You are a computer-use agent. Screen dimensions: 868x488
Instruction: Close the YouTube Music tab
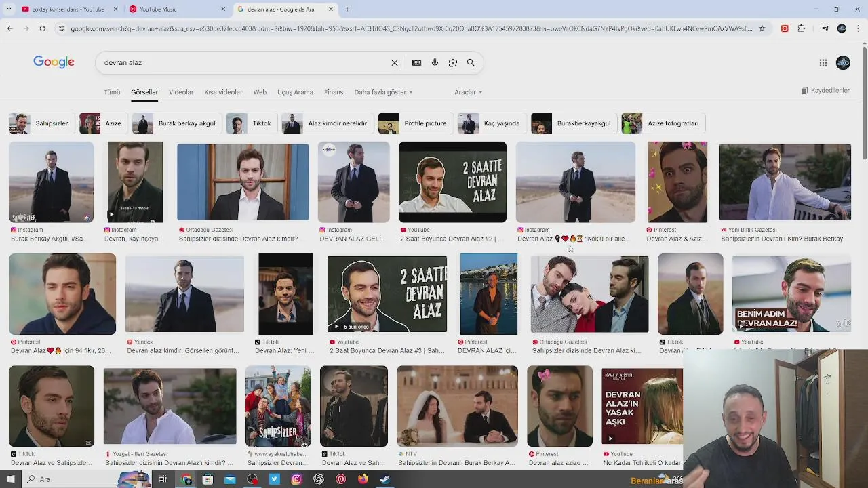point(223,9)
